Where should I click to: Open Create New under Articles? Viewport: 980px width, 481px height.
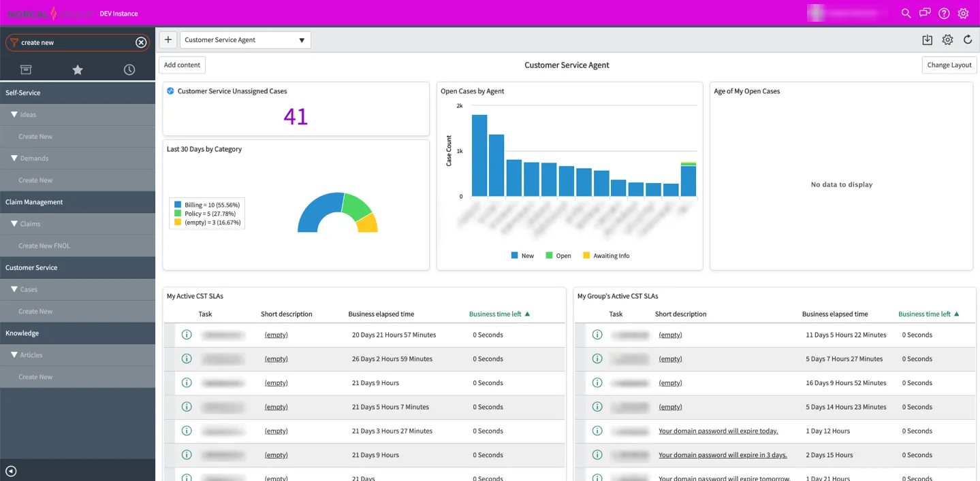click(35, 376)
